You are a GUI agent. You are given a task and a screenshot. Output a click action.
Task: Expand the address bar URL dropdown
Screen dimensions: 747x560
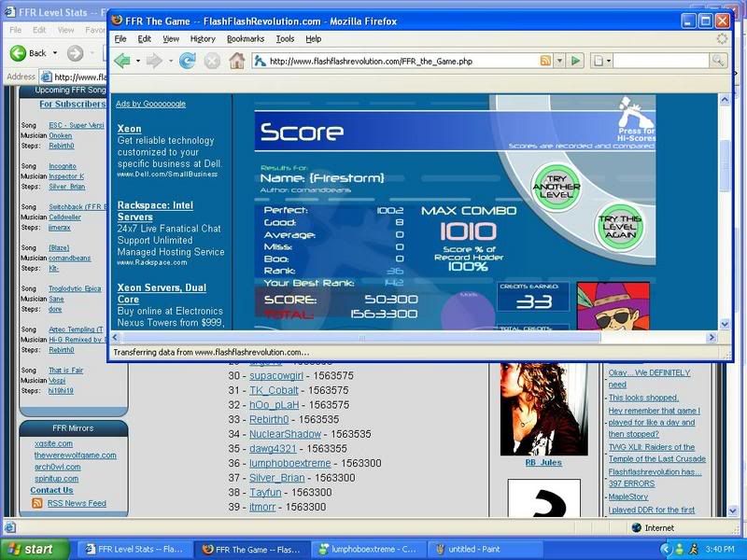[559, 61]
